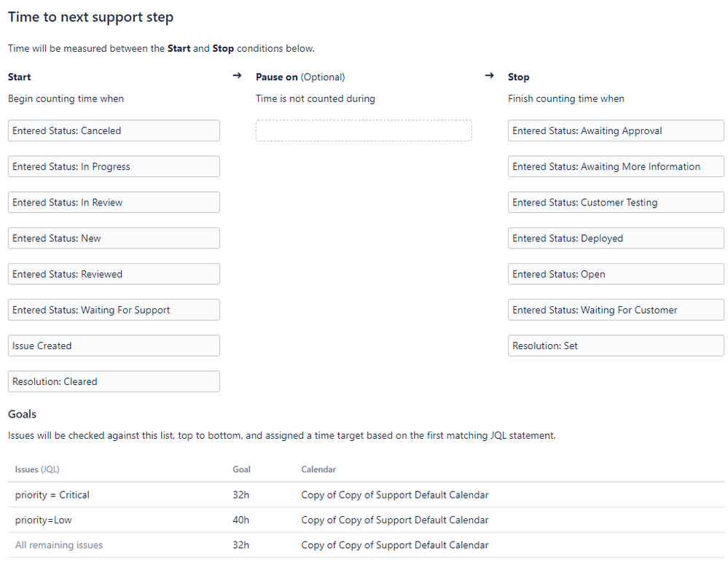Click the arrow before the Stop column
This screenshot has height=570, width=728.
489,76
